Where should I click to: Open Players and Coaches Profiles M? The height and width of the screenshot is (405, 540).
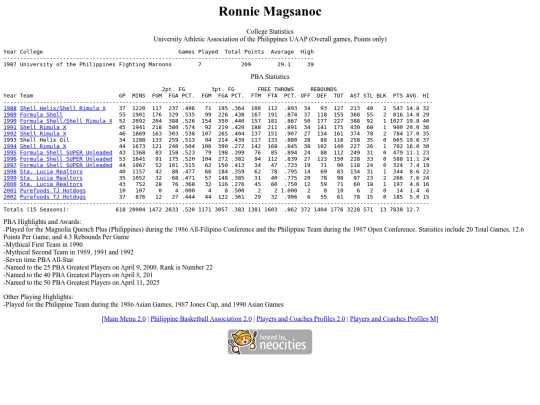393,319
